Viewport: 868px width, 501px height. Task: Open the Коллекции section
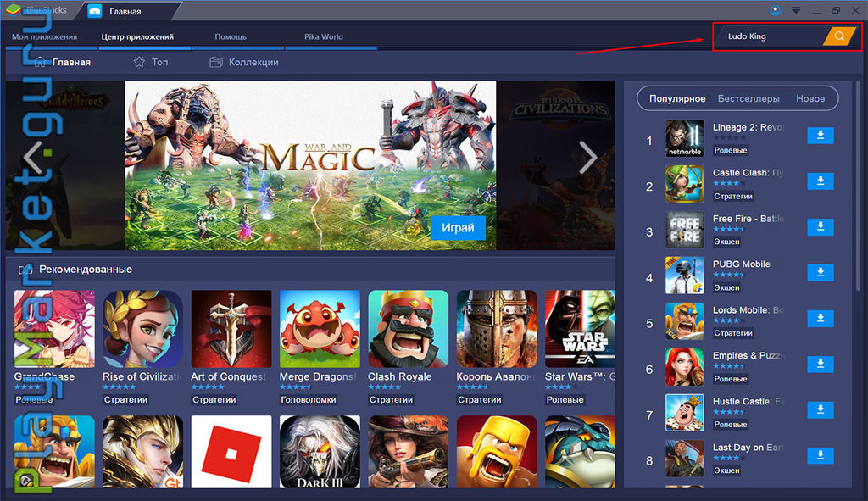pyautogui.click(x=244, y=62)
